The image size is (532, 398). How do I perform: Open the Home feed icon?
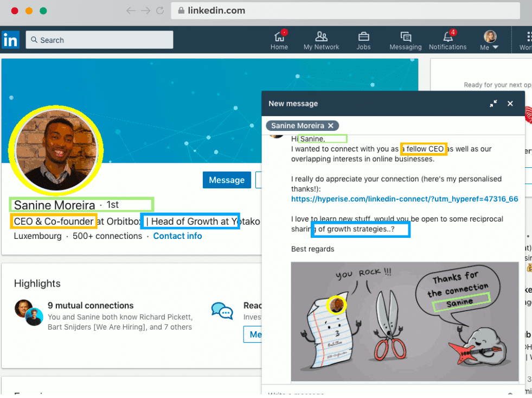pos(279,37)
